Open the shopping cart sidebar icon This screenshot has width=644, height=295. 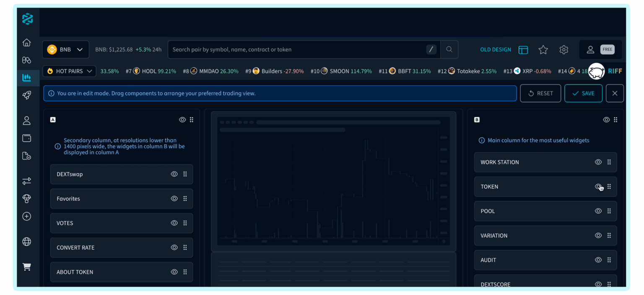(x=26, y=267)
